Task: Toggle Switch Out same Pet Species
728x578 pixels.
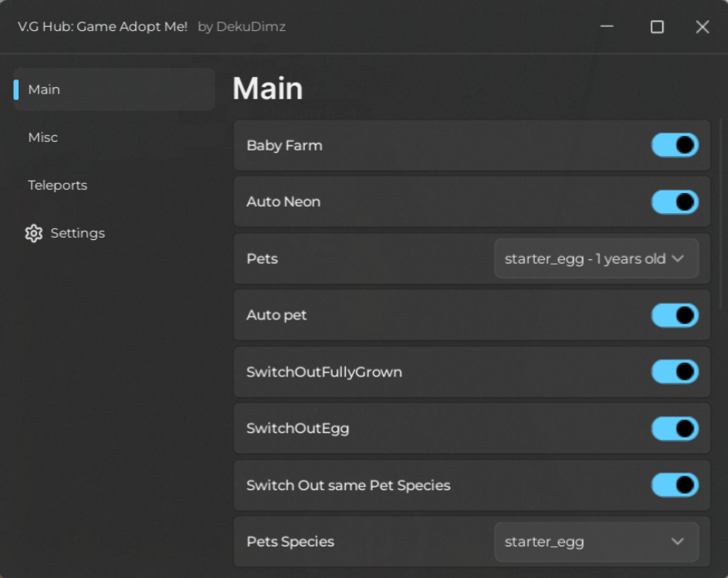Action: [675, 485]
